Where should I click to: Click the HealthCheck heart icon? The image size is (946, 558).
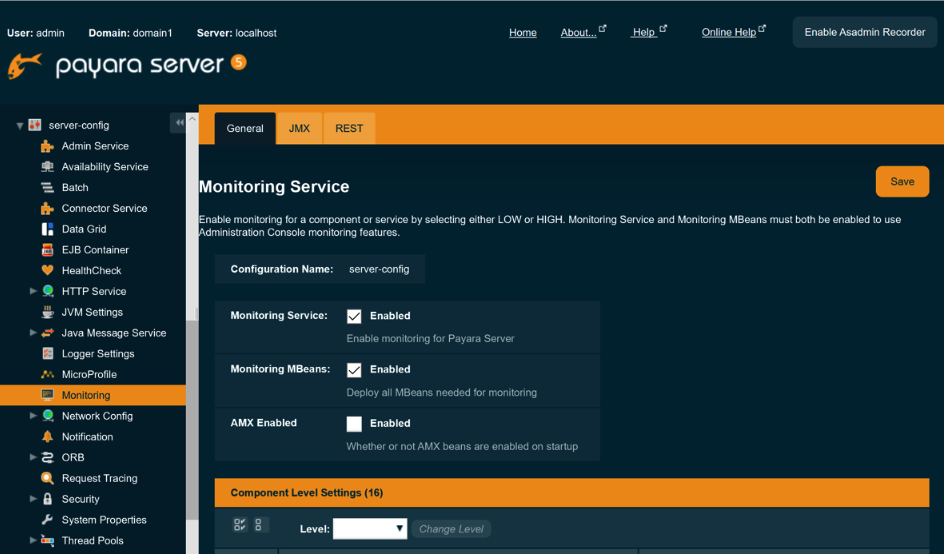point(47,271)
